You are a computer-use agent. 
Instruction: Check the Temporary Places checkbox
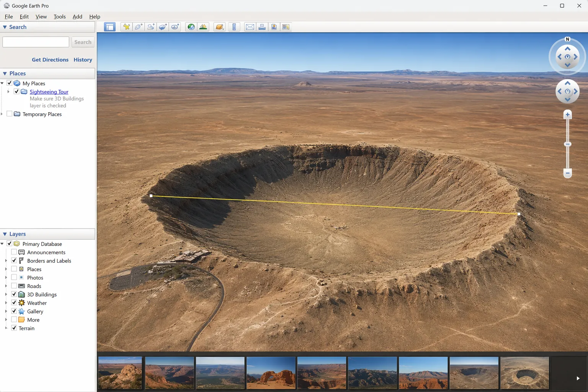[10, 114]
